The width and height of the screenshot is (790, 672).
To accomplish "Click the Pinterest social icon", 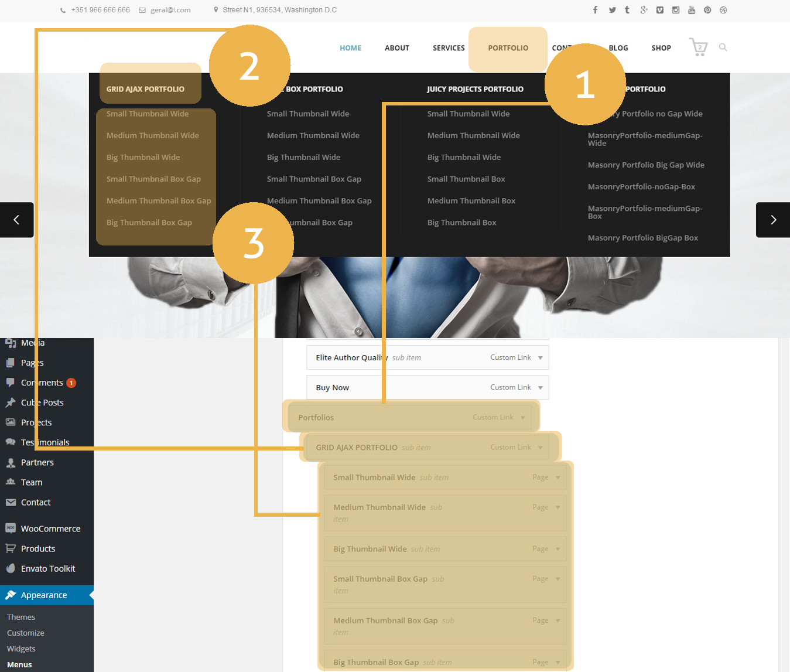I will [x=707, y=10].
